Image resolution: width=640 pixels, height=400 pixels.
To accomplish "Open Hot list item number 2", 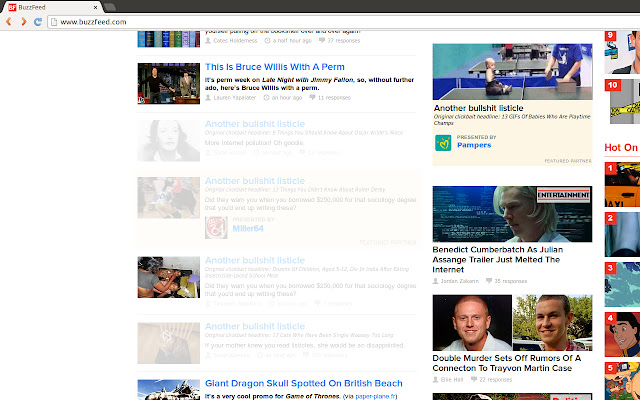I will [x=622, y=234].
